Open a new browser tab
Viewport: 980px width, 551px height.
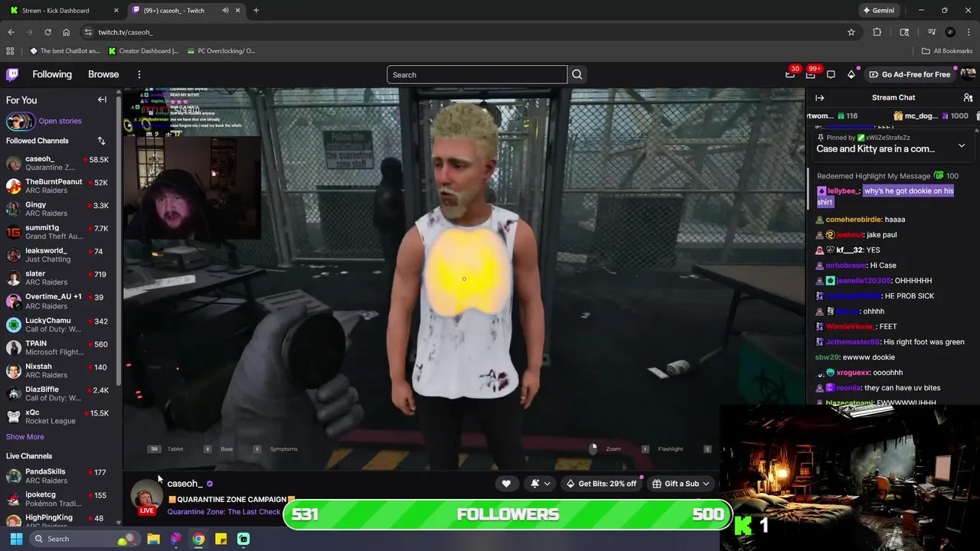(x=256, y=11)
